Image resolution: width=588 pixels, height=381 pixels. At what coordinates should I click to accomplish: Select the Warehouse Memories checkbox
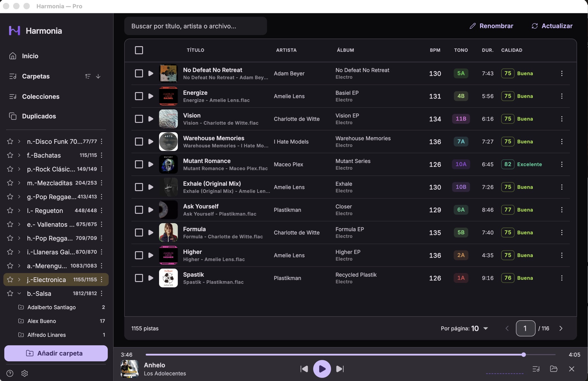[139, 142]
